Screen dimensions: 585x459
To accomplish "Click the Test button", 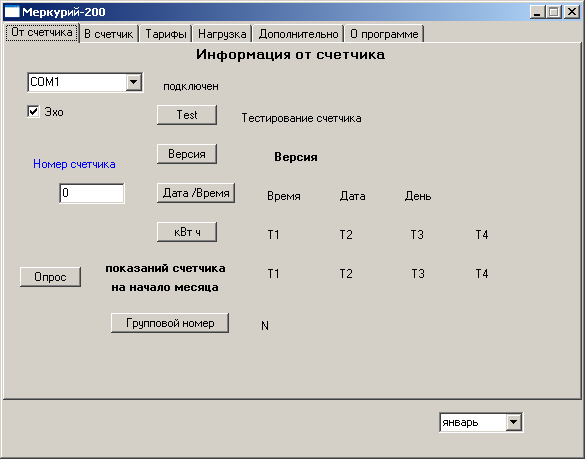I will 187,115.
